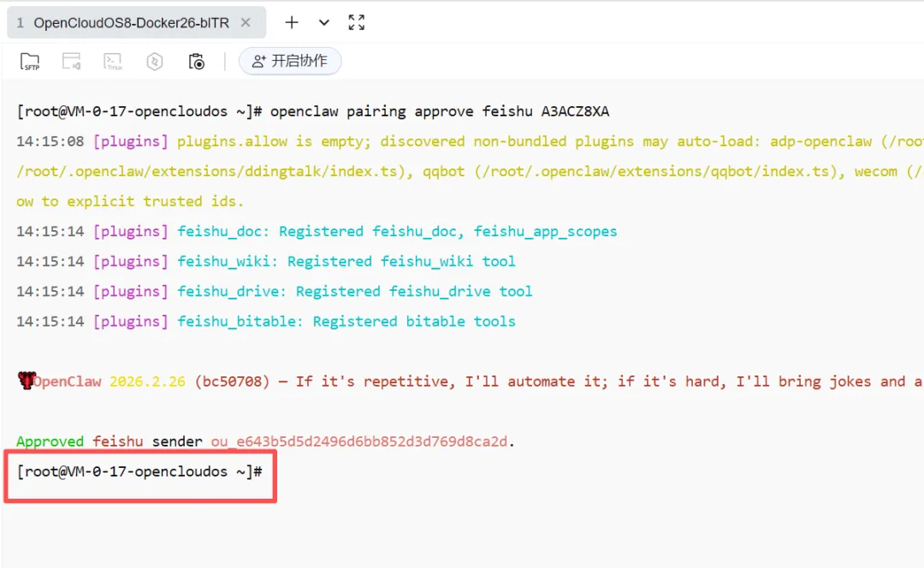Select the OpenCloudOS8-Docker26-bITR tab

[x=136, y=22]
